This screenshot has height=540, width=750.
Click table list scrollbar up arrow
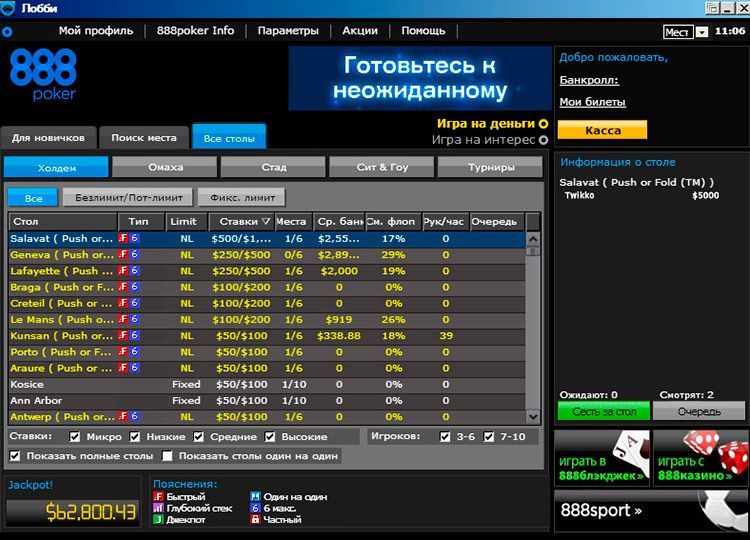pos(533,239)
